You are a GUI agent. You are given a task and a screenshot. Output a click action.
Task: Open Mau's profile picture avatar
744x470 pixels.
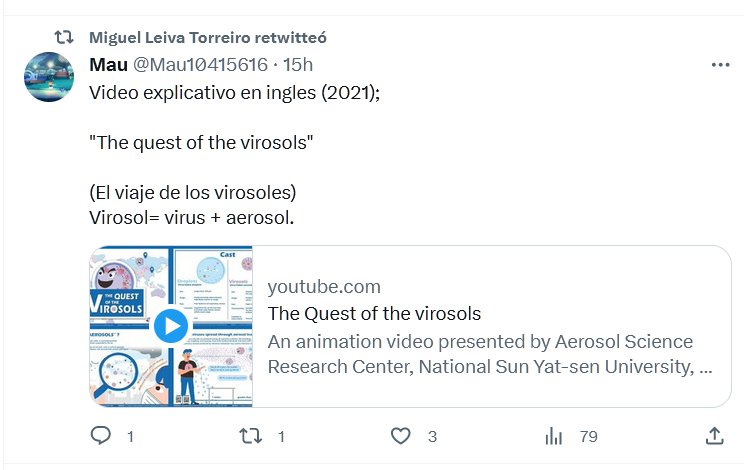49,77
